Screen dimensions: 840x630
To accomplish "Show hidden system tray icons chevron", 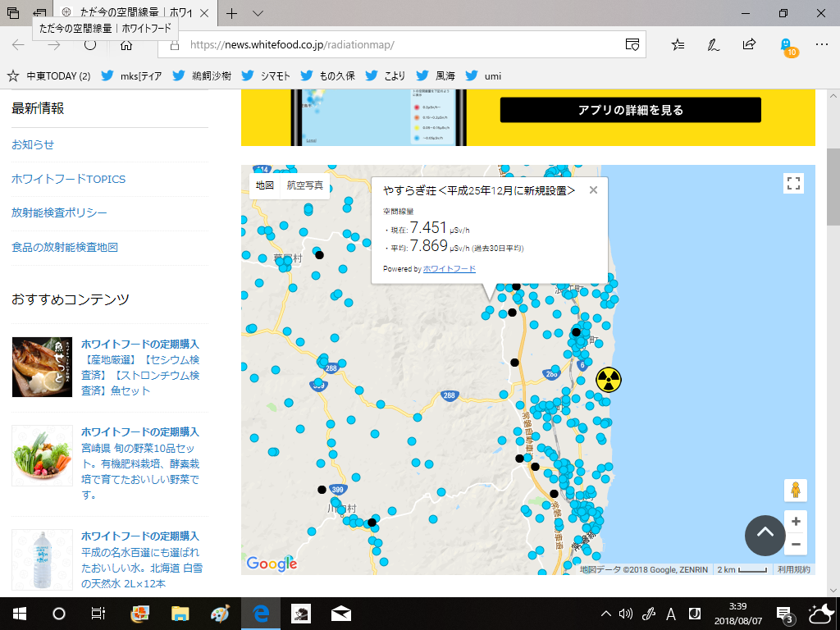I will (x=605, y=614).
